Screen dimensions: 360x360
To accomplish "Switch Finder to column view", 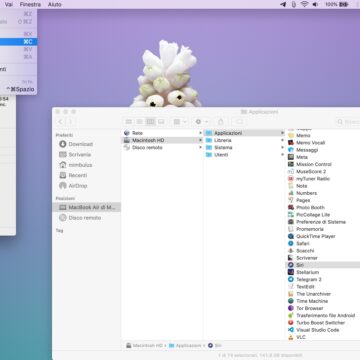I will click(150, 122).
